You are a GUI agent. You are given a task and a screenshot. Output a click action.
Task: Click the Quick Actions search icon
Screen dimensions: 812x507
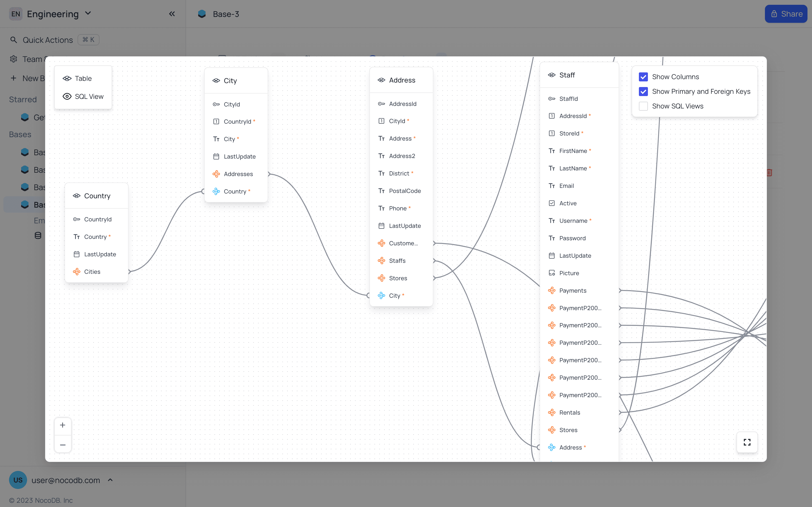[x=14, y=40]
